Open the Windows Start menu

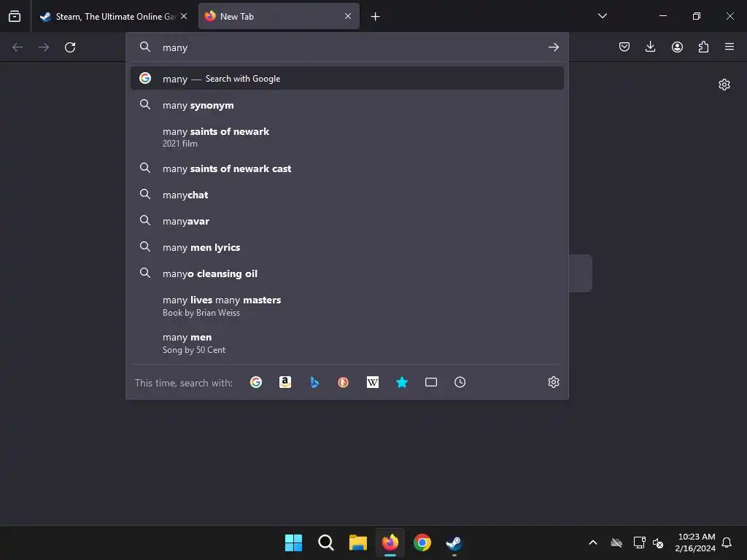[293, 542]
